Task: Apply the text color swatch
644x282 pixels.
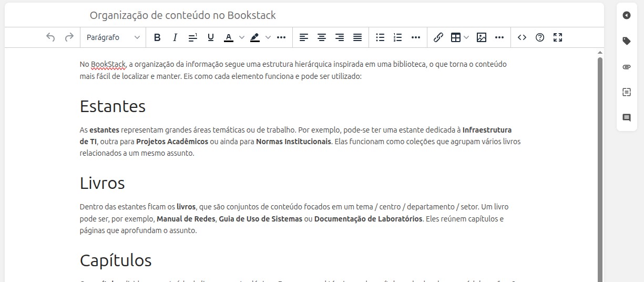Action: 229,37
